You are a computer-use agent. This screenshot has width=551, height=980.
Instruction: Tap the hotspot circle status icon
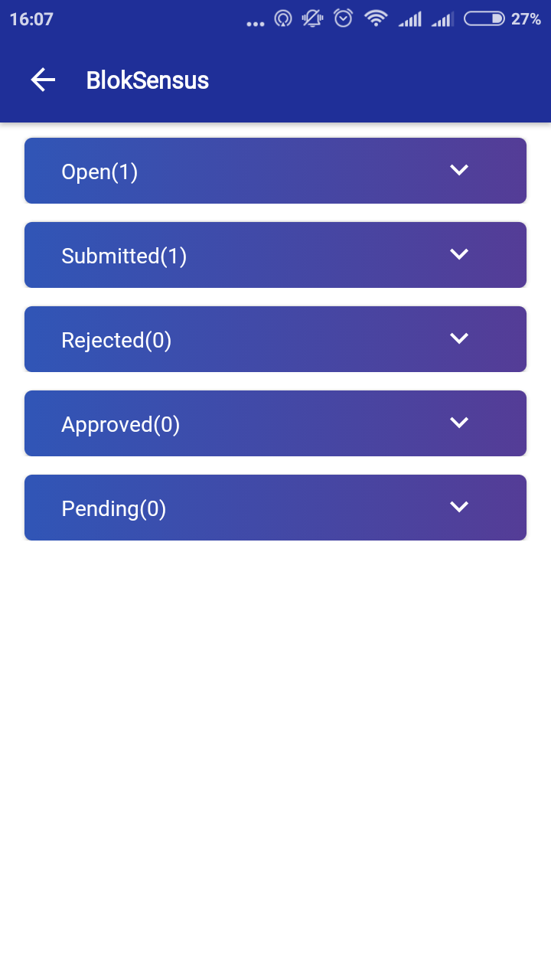(283, 18)
